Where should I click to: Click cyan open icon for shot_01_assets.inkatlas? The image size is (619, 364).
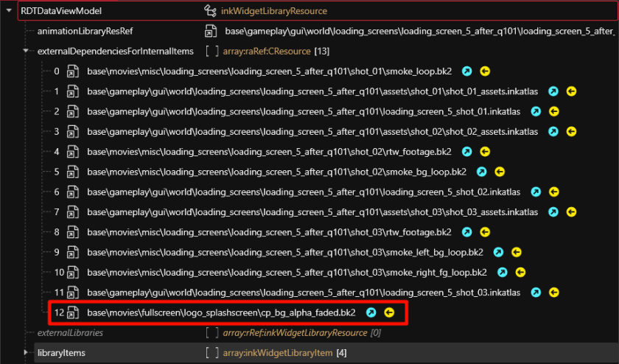click(x=553, y=91)
